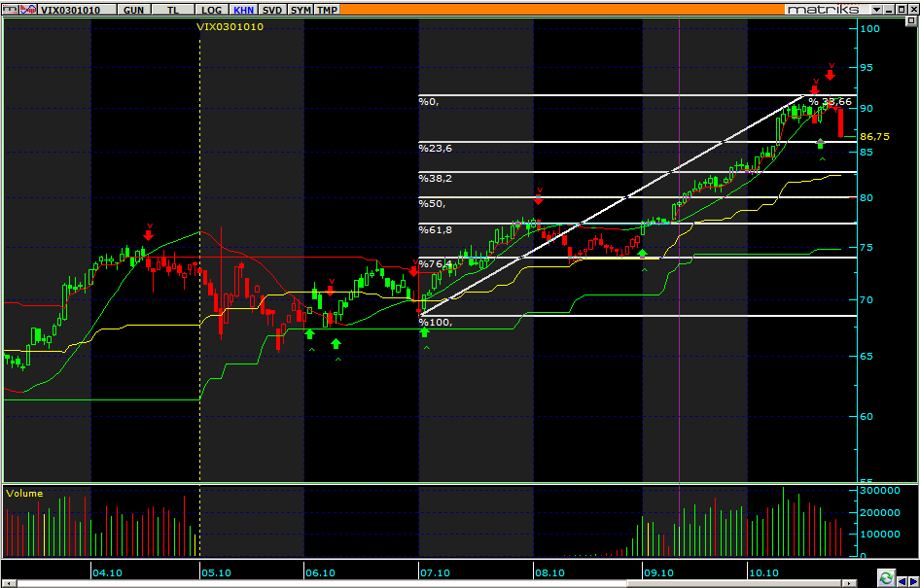Toggle the KHN option in toolbar
920x588 pixels.
point(243,9)
